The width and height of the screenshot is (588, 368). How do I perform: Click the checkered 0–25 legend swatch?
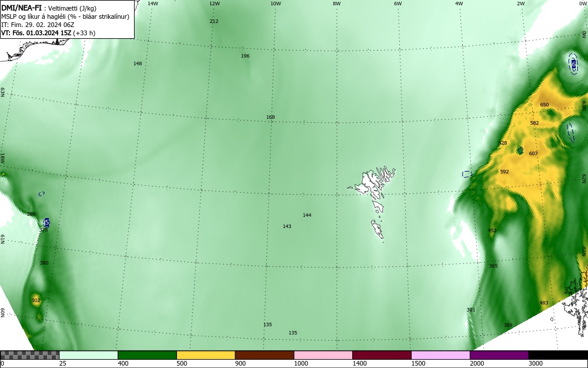pyautogui.click(x=29, y=355)
